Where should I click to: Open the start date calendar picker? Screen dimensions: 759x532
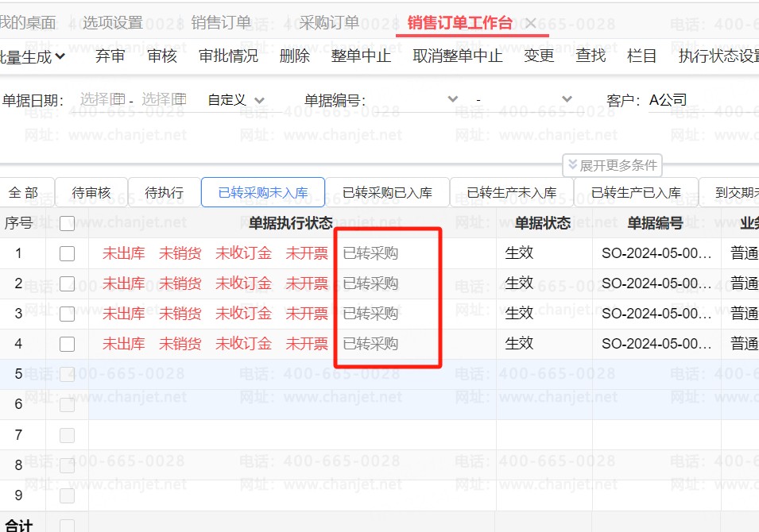pos(118,99)
